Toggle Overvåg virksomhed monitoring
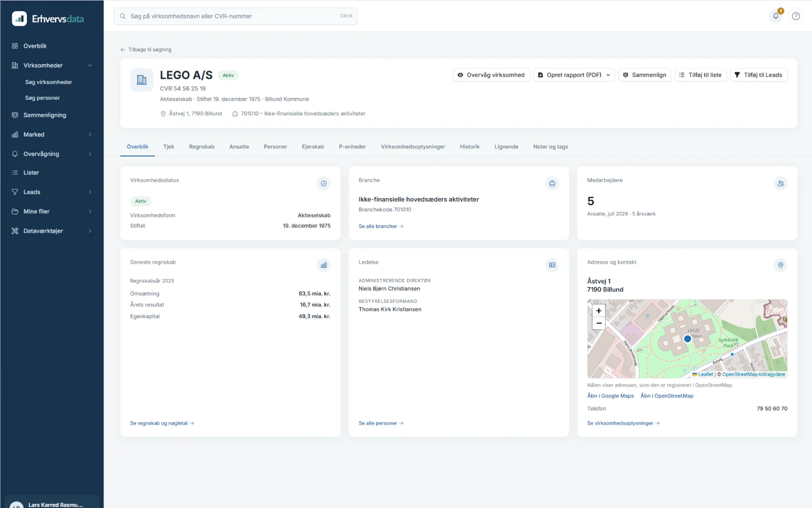812x508 pixels. (x=491, y=75)
